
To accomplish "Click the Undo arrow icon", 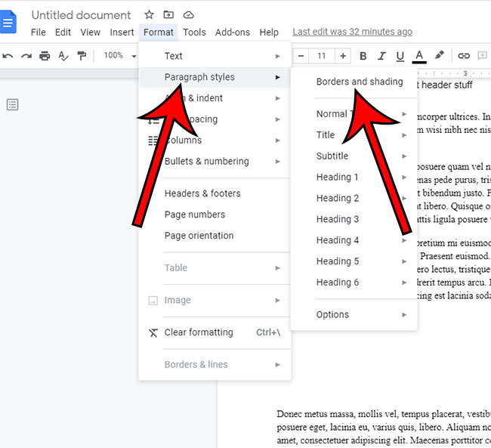I will 8,56.
